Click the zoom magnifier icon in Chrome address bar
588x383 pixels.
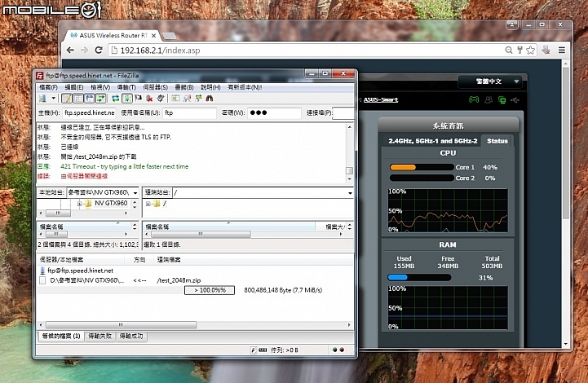509,51
